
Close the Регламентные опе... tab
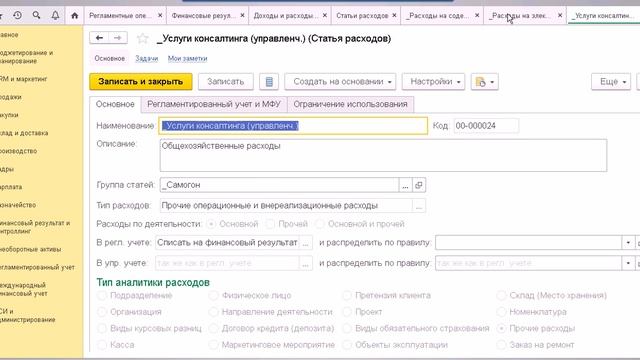pos(160,16)
